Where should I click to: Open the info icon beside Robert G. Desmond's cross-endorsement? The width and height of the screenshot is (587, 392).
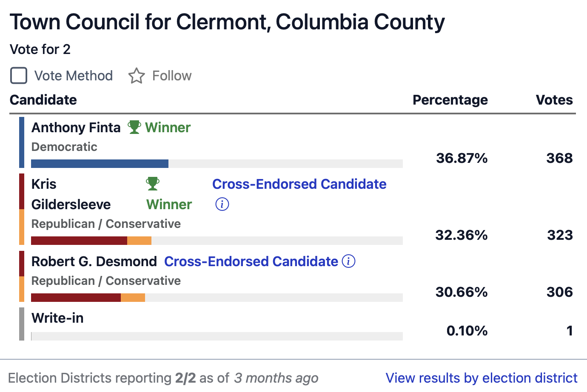point(348,261)
